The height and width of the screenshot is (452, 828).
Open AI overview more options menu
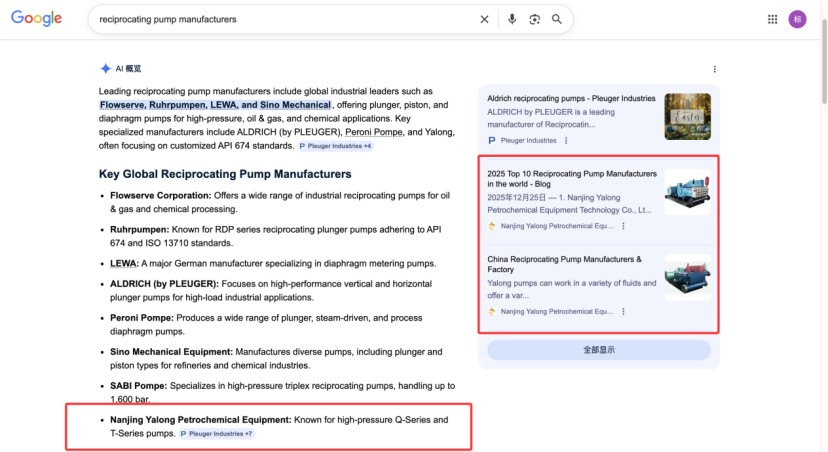click(x=714, y=69)
